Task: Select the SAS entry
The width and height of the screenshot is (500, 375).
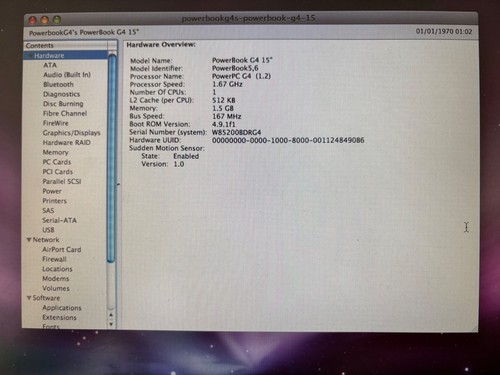Action: [48, 210]
